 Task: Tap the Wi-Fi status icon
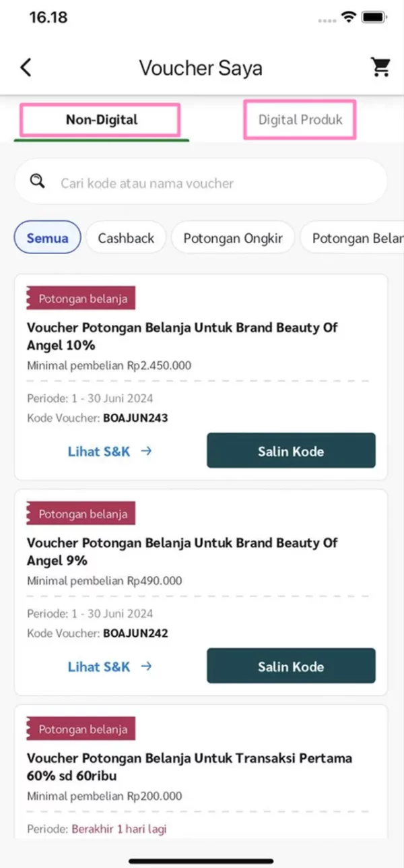coord(348,18)
